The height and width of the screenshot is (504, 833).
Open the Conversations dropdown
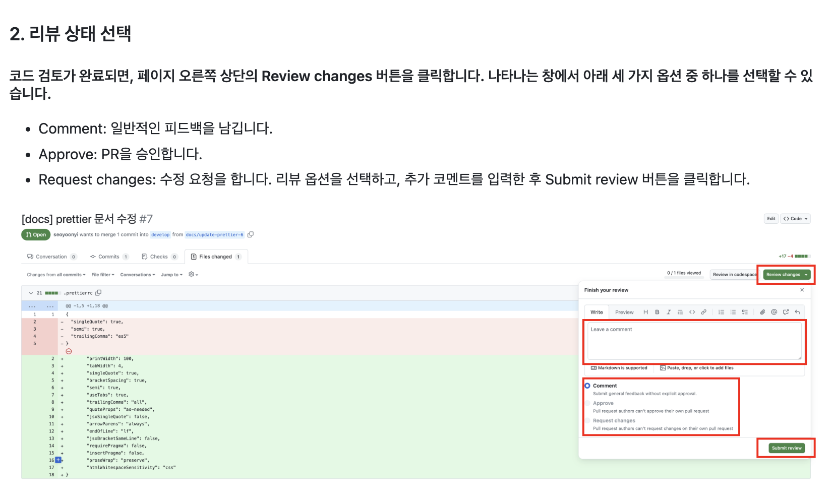pos(138,275)
